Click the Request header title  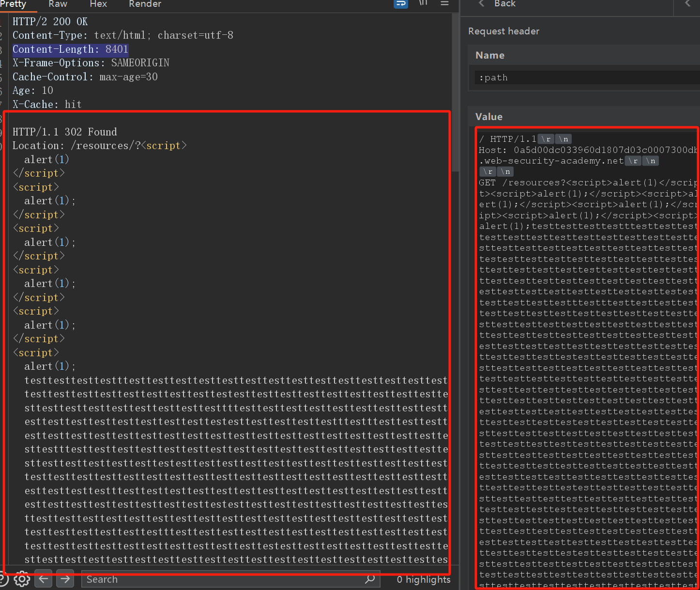(x=503, y=31)
